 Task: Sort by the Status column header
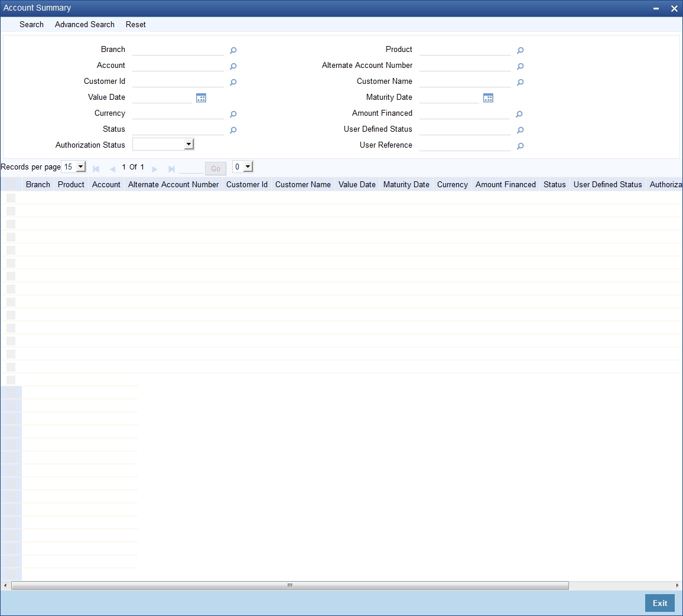coord(555,185)
